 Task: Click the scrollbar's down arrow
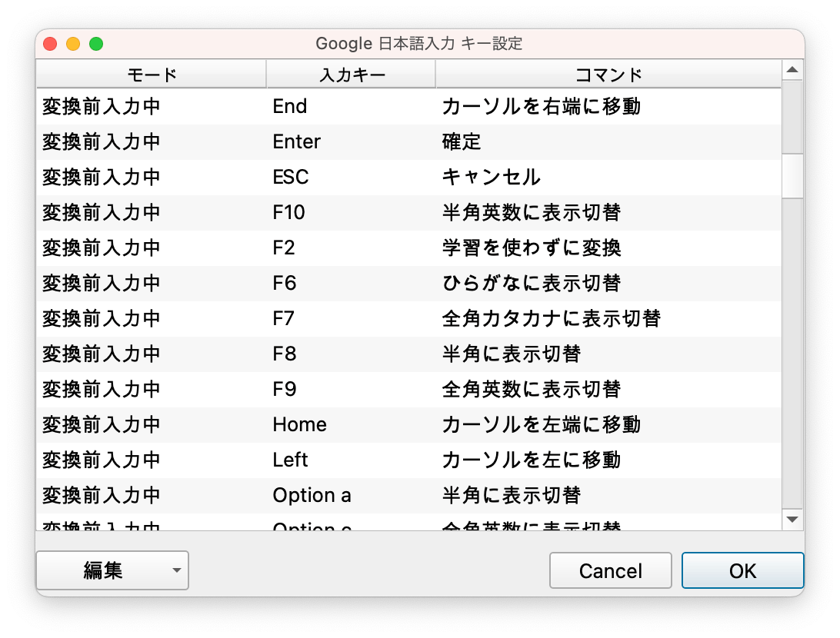[x=793, y=519]
